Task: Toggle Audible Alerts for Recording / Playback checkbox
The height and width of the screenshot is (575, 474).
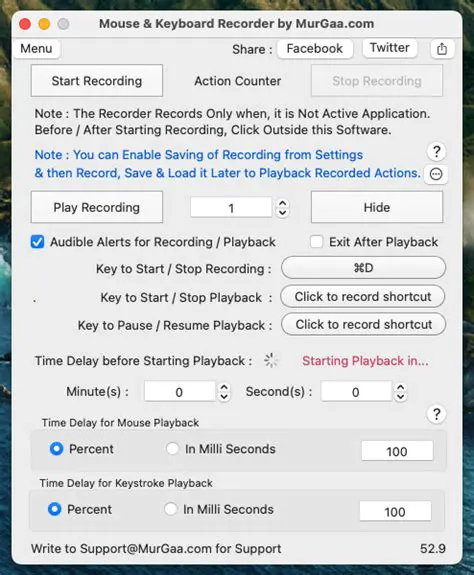Action: coord(37,242)
